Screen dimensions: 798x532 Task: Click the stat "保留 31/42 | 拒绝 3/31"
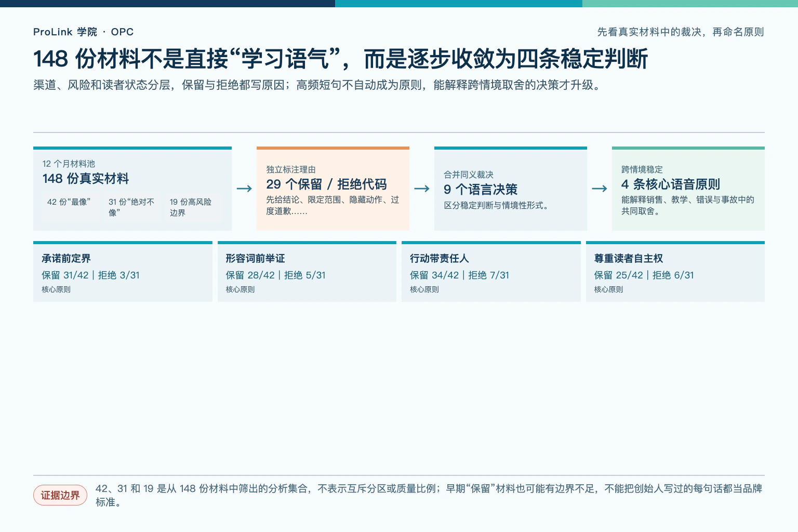(x=91, y=275)
